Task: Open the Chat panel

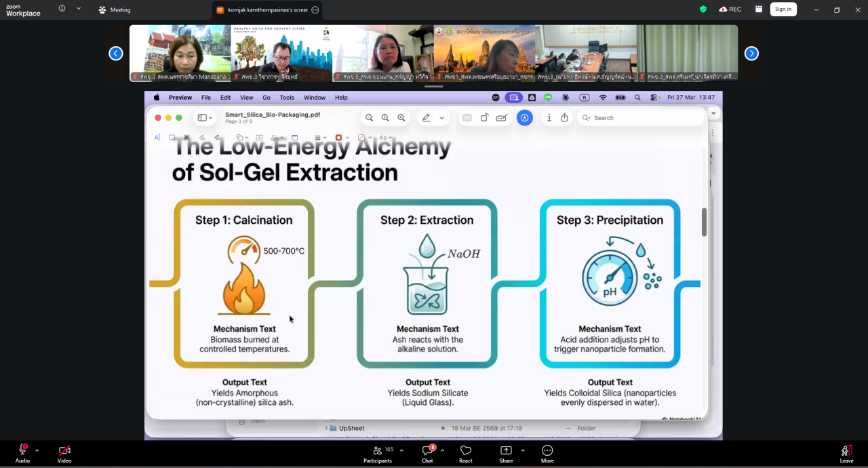Action: click(427, 452)
